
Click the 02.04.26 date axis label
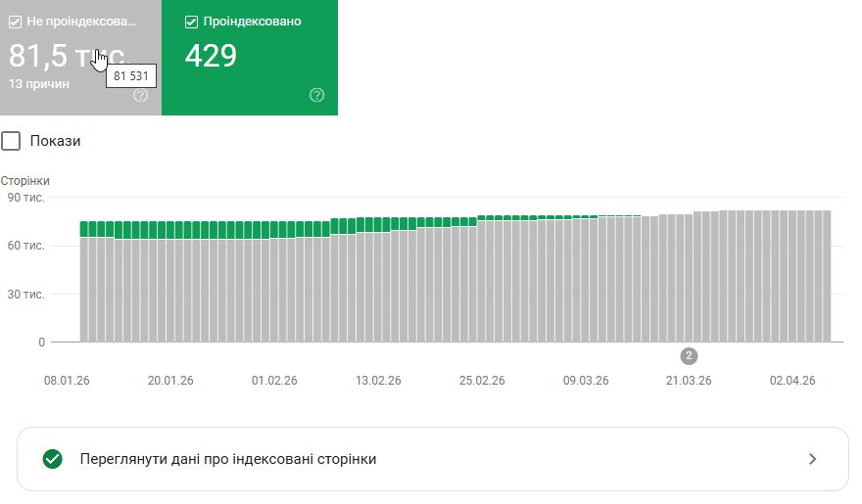(x=792, y=381)
